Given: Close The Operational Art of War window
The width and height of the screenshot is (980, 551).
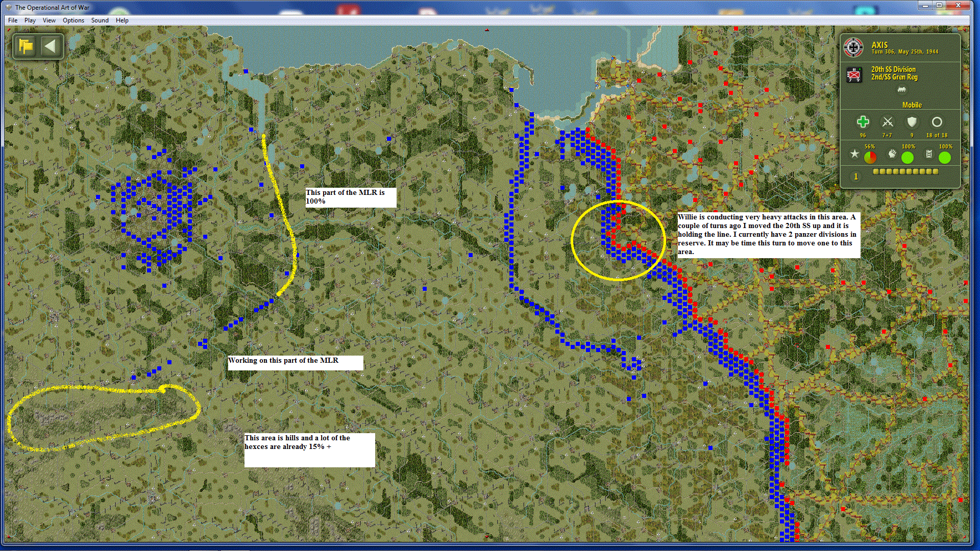Looking at the screenshot, I should [x=958, y=6].
